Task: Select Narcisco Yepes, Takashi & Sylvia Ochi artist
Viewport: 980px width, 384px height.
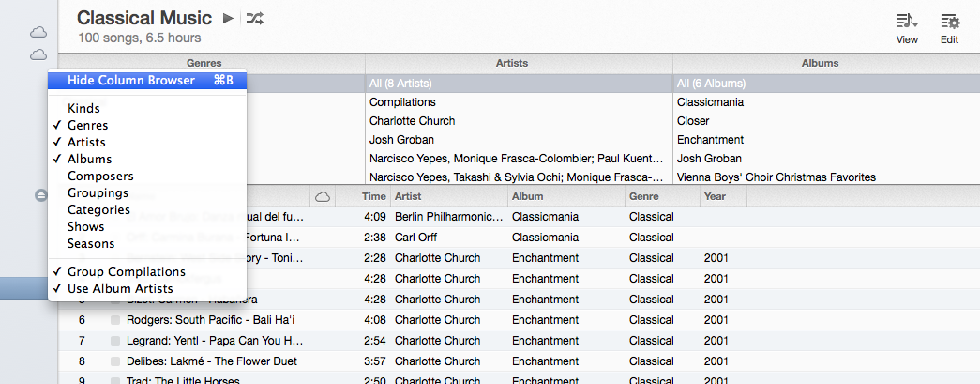Action: pyautogui.click(x=519, y=177)
